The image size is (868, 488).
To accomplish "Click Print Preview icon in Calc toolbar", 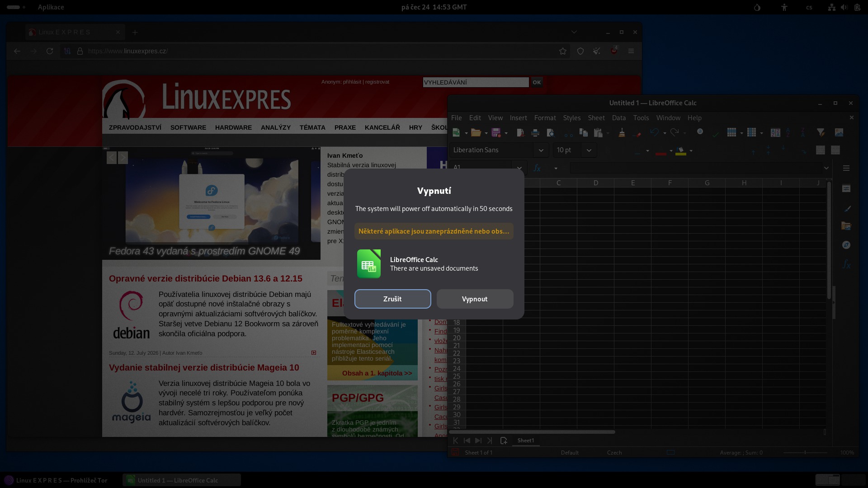I will [550, 132].
